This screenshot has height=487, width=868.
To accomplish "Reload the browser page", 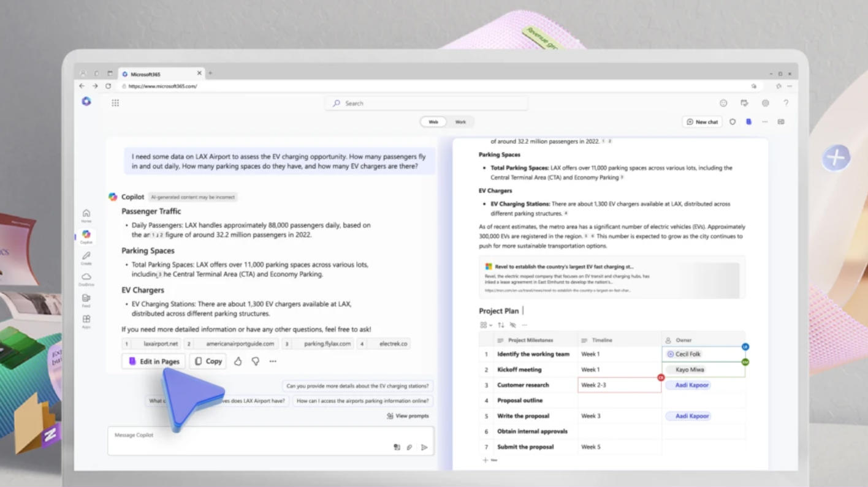I will pyautogui.click(x=108, y=86).
